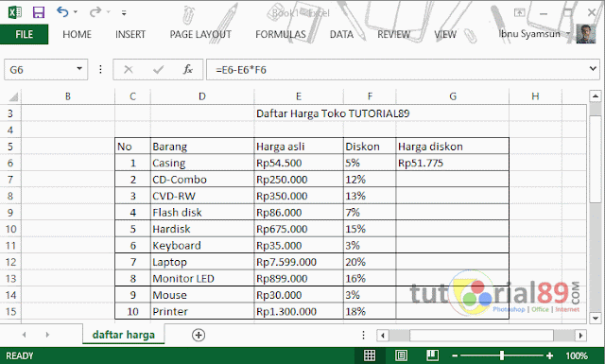The width and height of the screenshot is (605, 364).
Task: Confirm entry with the checkmark icon
Action: click(158, 70)
